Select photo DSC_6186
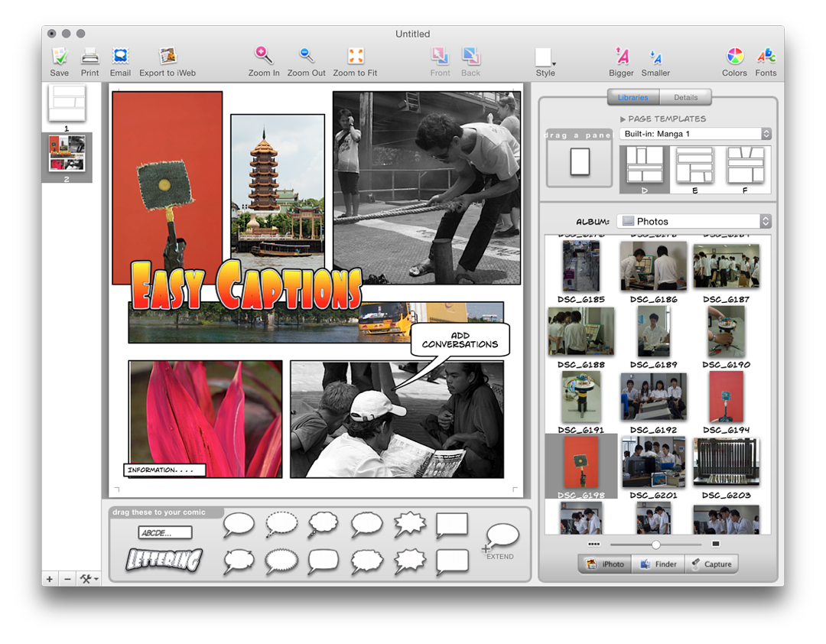The height and width of the screenshot is (644, 826). (x=654, y=266)
